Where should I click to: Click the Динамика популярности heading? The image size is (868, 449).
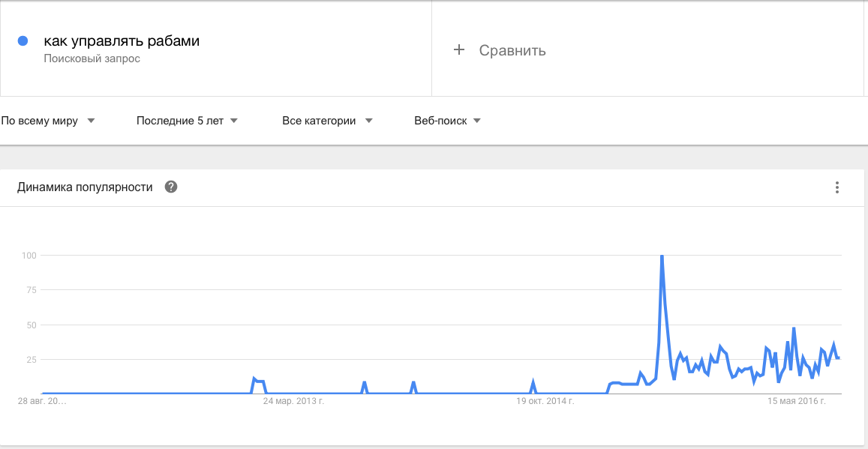(x=84, y=187)
